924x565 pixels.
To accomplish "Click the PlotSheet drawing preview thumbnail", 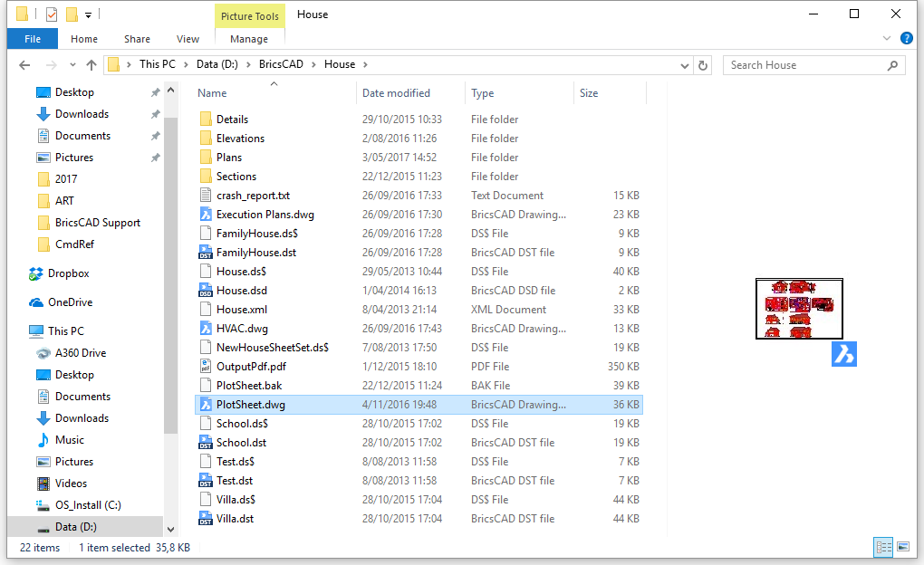I will [x=799, y=309].
